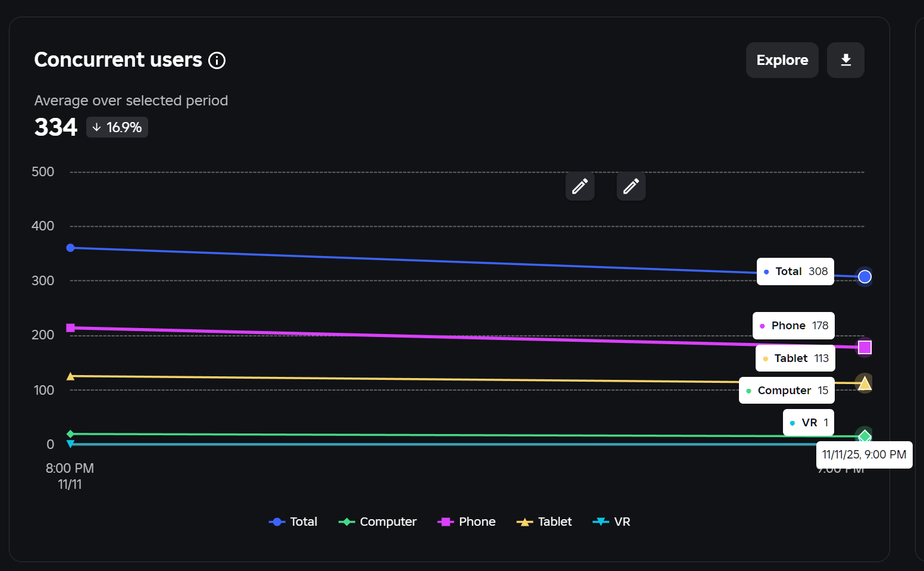
Task: Click the Phone start marker at 8:00 PM
Action: click(70, 328)
